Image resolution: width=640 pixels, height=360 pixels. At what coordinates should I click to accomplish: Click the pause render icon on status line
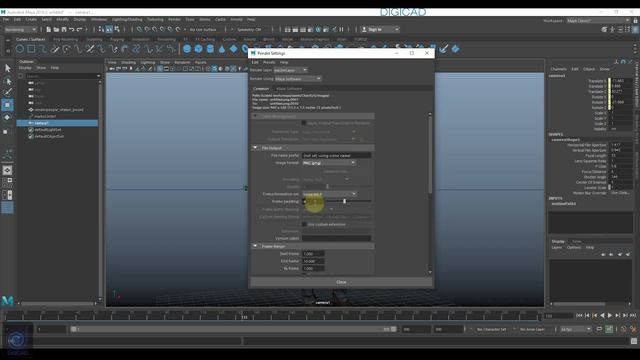[342, 29]
